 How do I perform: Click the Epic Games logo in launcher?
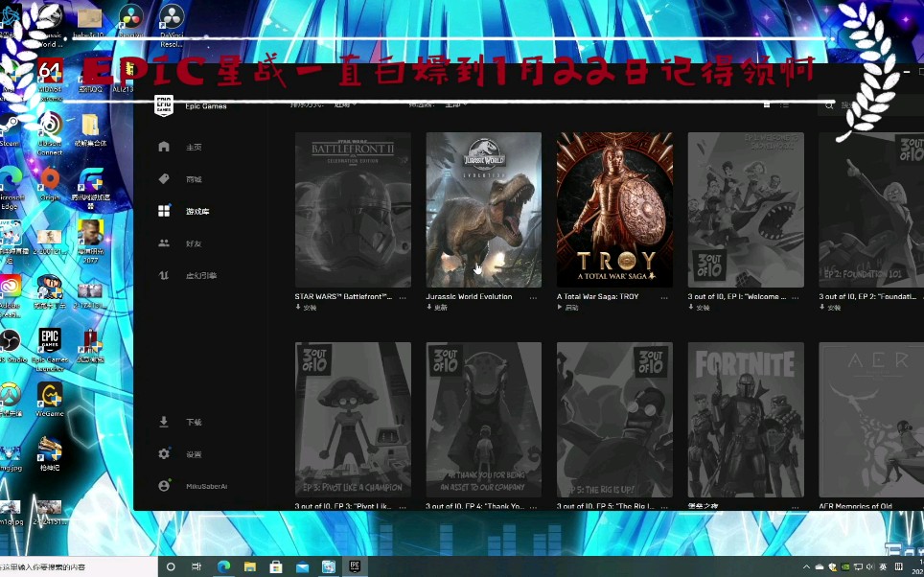pyautogui.click(x=164, y=105)
